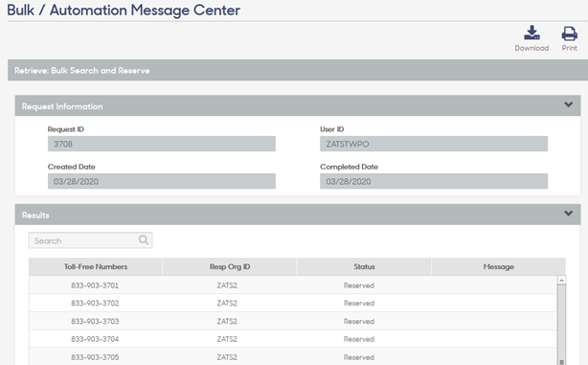Click the Message column header

coord(498,266)
